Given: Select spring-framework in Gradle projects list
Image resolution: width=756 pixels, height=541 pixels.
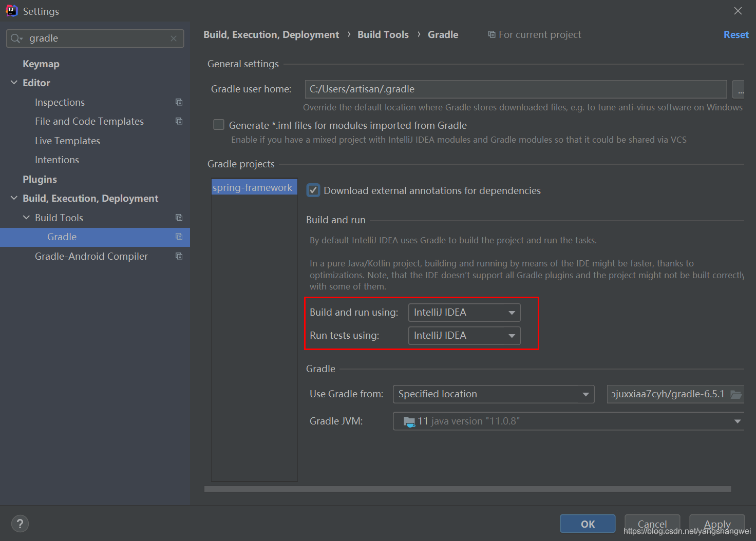Looking at the screenshot, I should coord(254,187).
